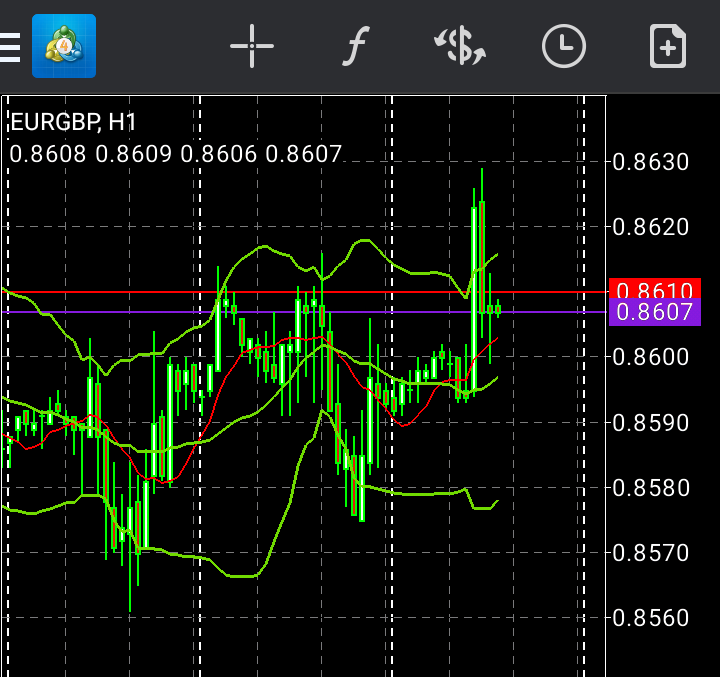Screen dimensions: 720x677
Task: Open the hamburger side menu
Action: tap(9, 47)
